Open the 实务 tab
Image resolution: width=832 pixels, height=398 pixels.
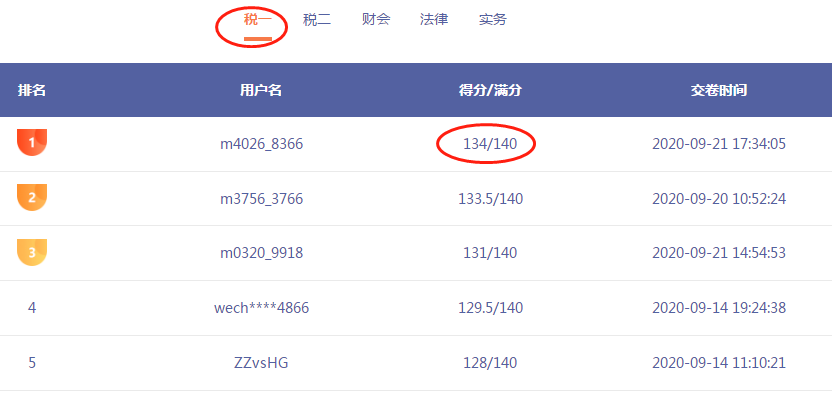click(492, 20)
